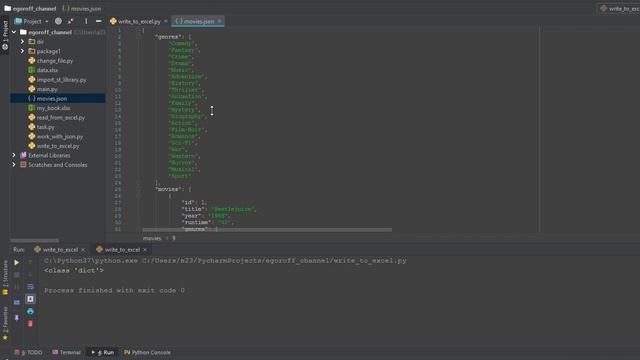This screenshot has width=640, height=360.
Task: Click the "year" line in the editor
Action: pyautogui.click(x=206, y=216)
